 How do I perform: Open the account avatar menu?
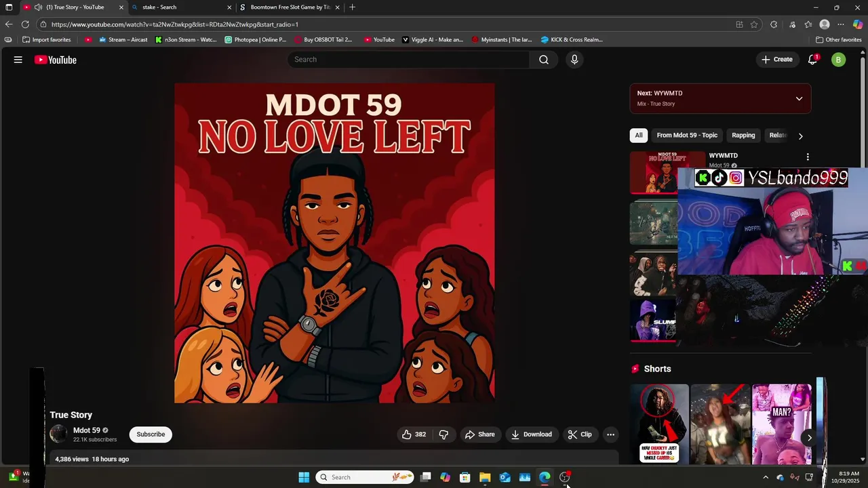tap(838, 60)
